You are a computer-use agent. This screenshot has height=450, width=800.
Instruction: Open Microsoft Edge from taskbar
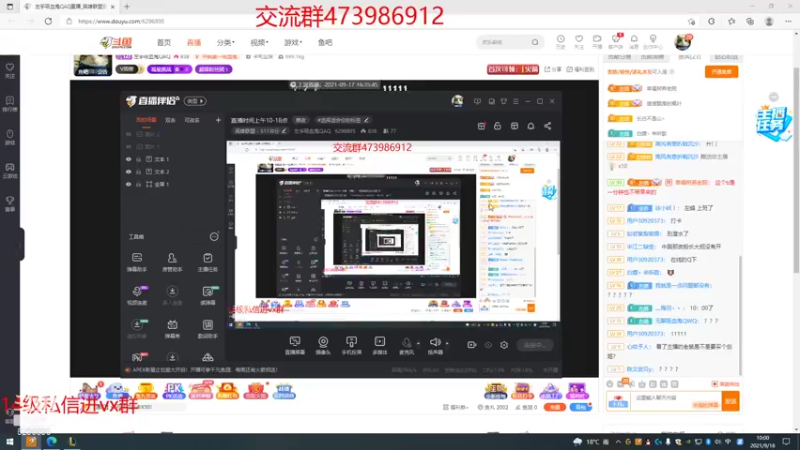(52, 442)
